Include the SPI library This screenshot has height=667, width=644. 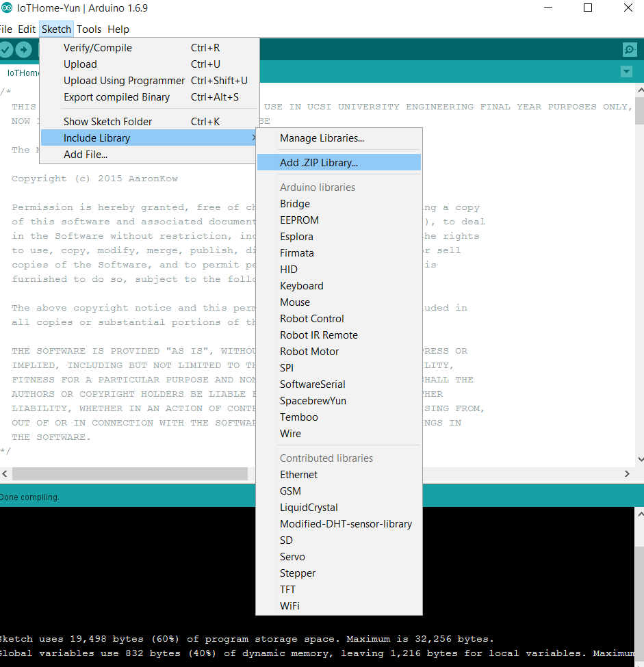(339, 368)
